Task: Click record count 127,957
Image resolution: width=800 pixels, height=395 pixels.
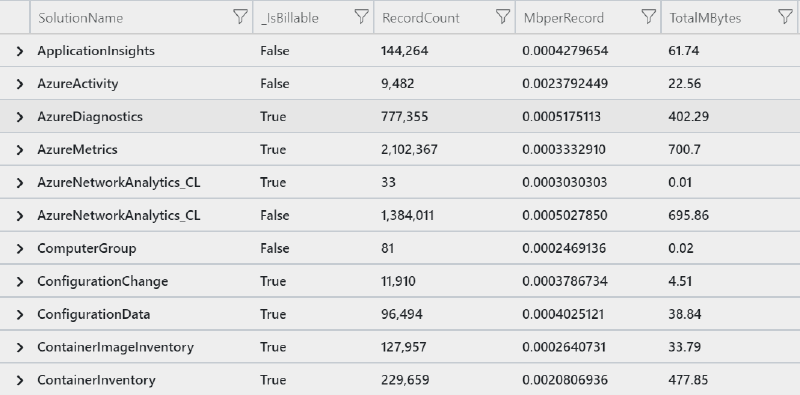Action: coord(404,347)
